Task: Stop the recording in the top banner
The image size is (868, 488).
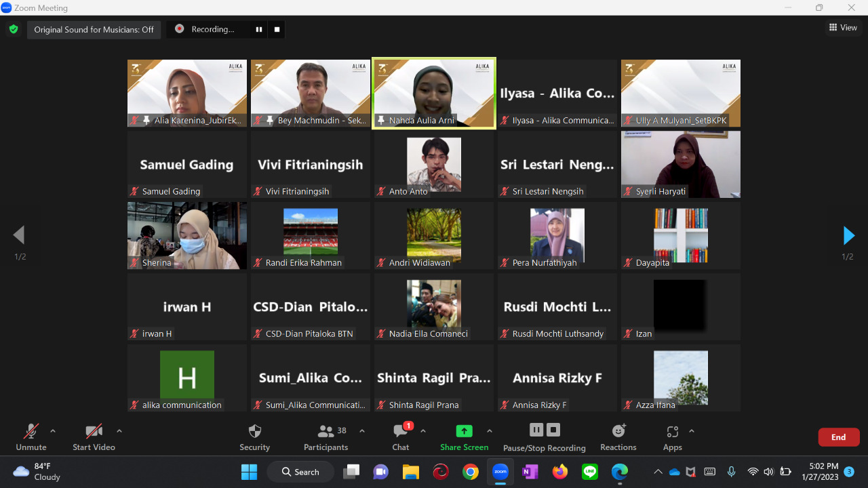Action: tap(276, 29)
